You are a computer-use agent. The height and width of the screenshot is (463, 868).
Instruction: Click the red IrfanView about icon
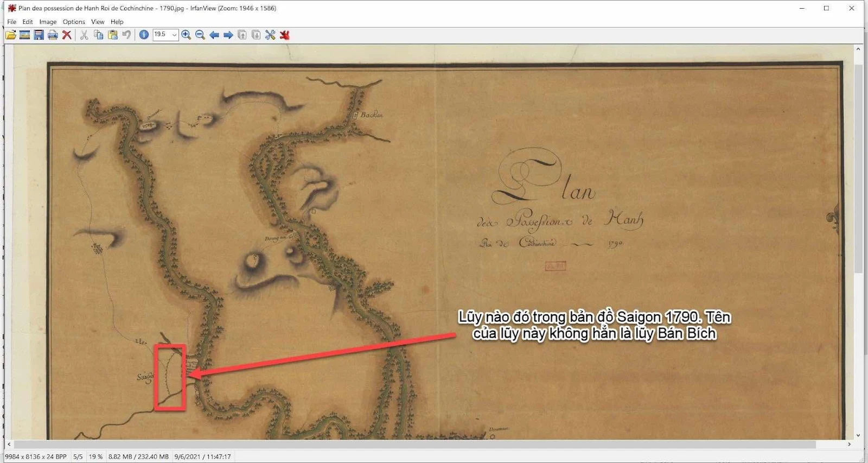click(x=284, y=35)
